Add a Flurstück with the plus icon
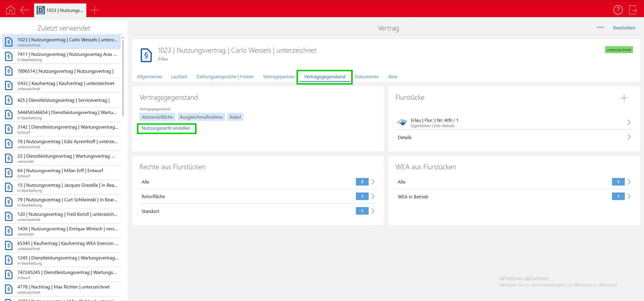644x301 pixels. [x=624, y=98]
